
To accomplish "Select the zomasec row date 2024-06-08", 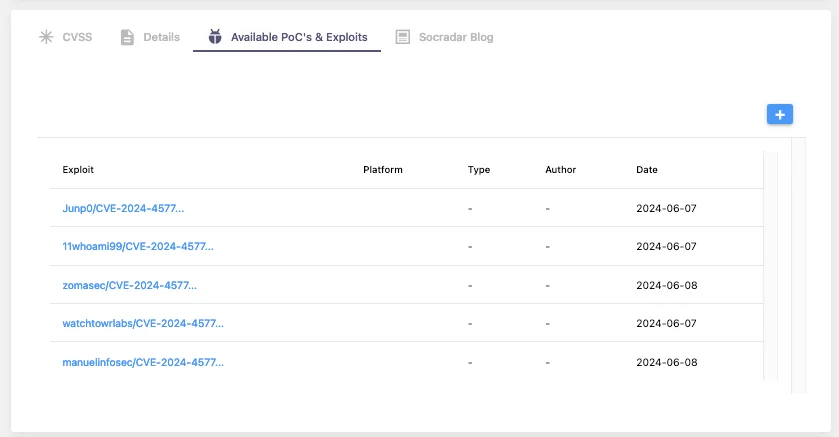I will pyautogui.click(x=667, y=286).
